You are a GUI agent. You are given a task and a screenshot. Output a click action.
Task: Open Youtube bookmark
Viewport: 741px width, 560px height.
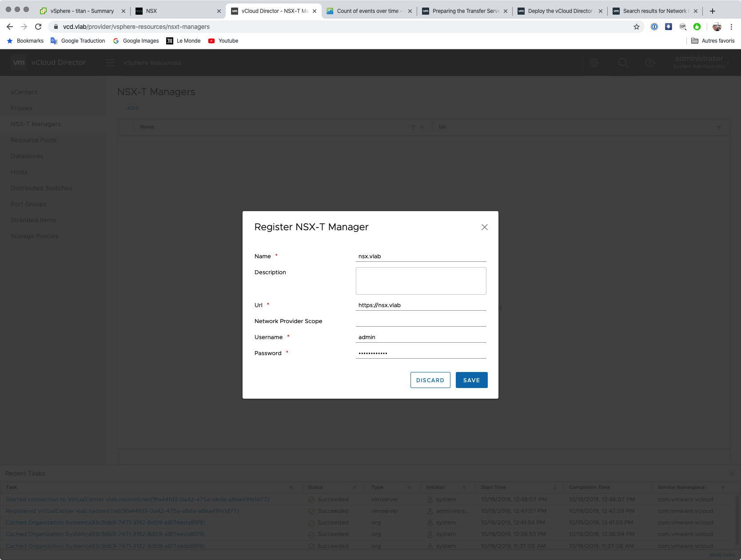tap(223, 41)
